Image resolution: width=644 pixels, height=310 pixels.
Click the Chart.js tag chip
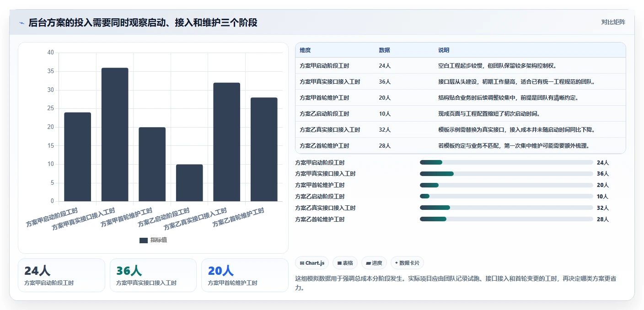click(312, 263)
